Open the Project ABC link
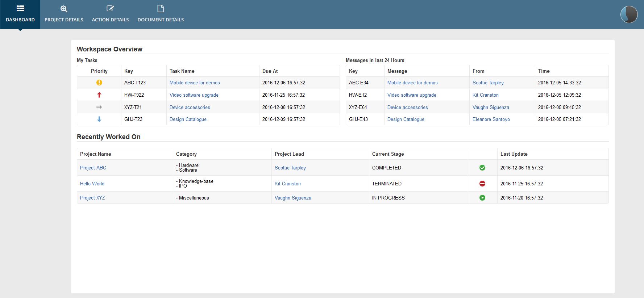 pos(93,168)
